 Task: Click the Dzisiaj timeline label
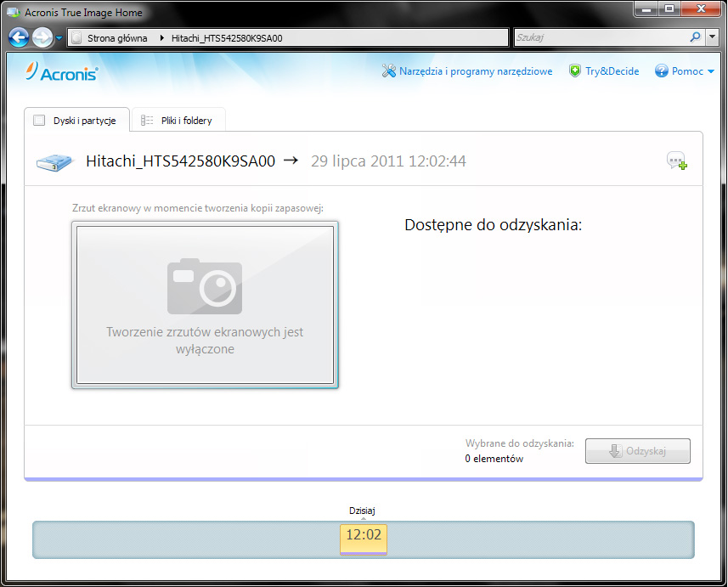[362, 511]
